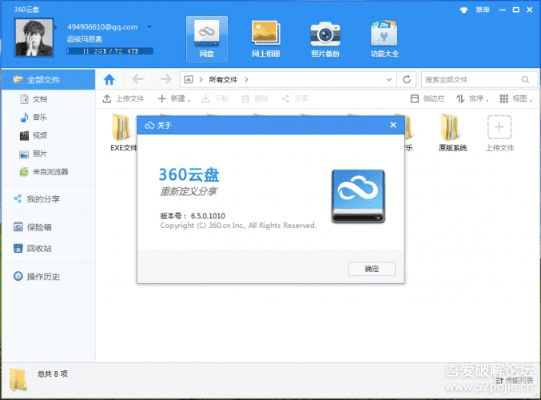Click the storage usage progress bar
This screenshot has height=400, width=541.
pos(110,51)
